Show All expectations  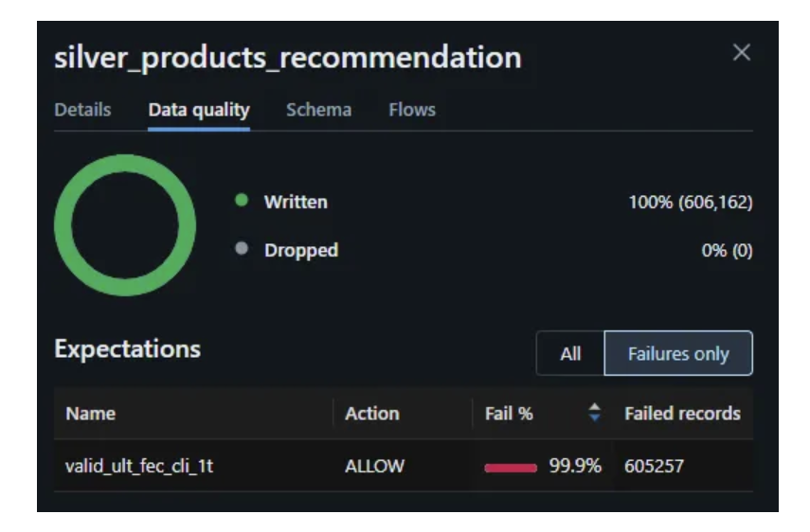570,354
